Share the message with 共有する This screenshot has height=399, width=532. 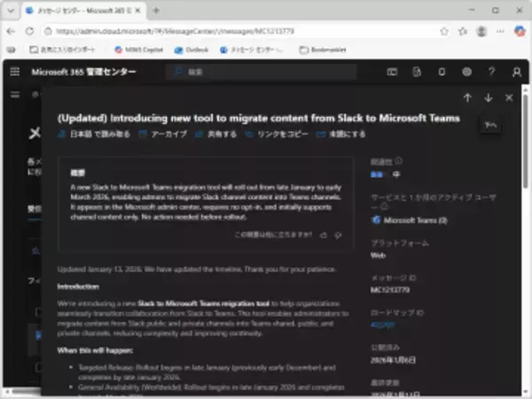[216, 135]
